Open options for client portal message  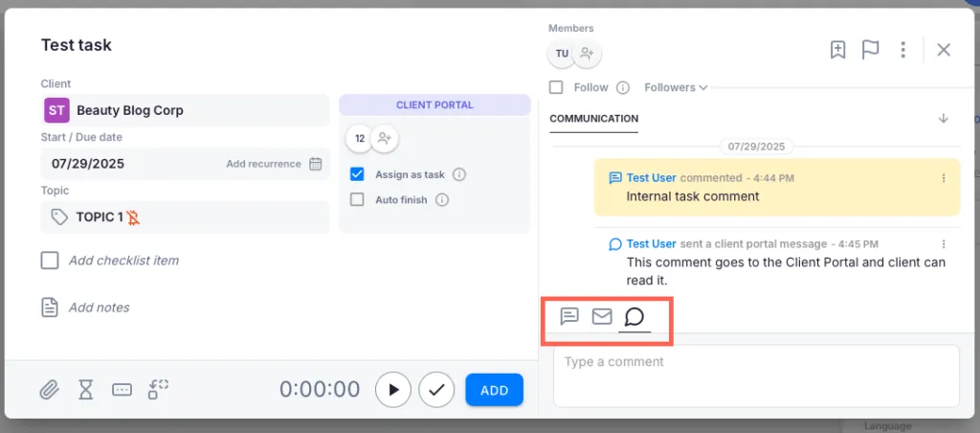tap(944, 244)
